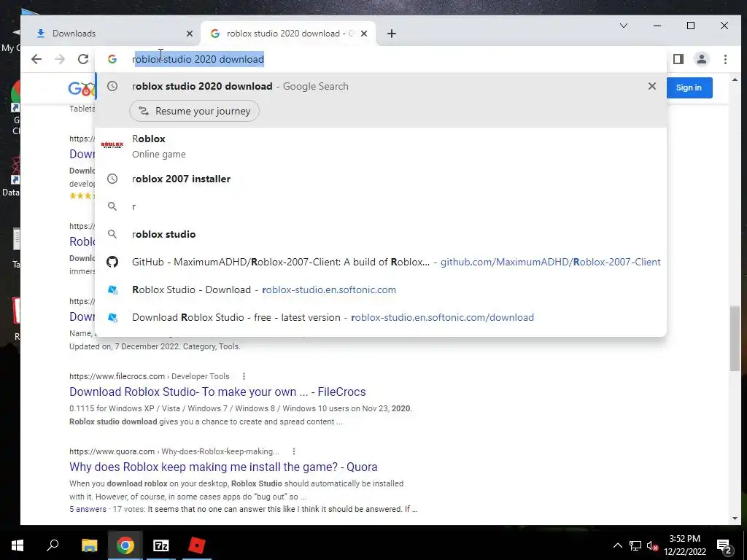Reload the page with the refresh icon
The image size is (747, 560).
coord(83,59)
